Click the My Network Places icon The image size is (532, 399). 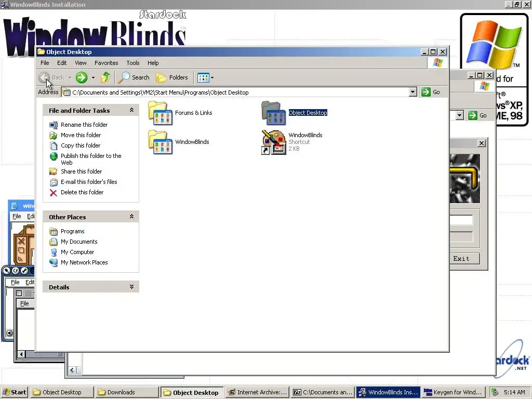54,262
